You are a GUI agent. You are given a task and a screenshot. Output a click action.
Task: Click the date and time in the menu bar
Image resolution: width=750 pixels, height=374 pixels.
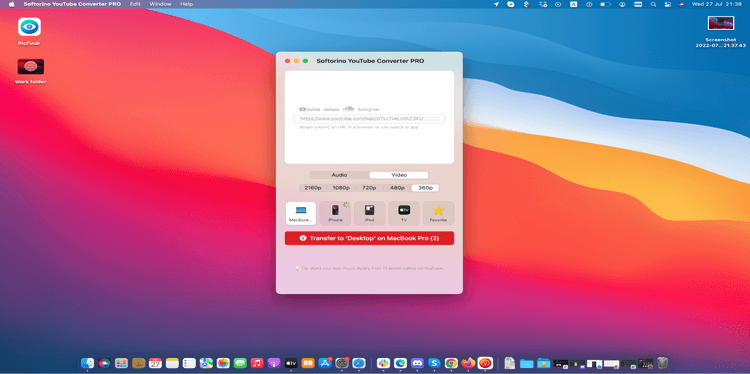click(x=717, y=4)
